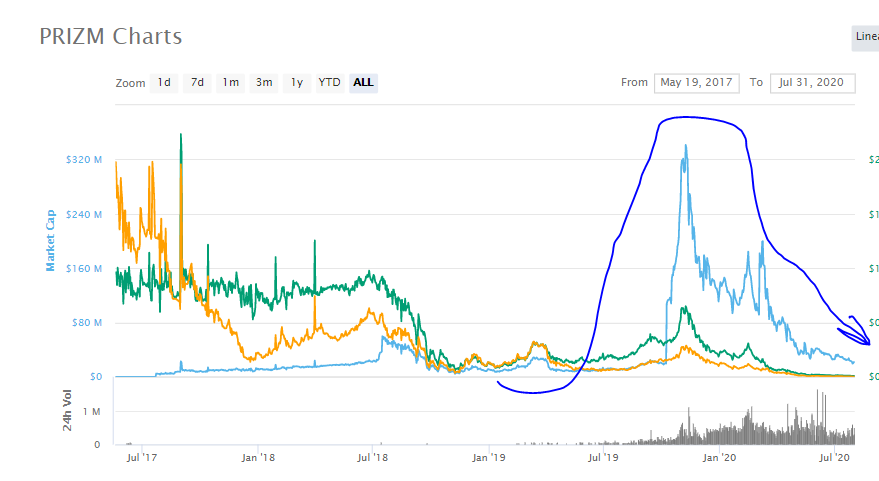This screenshot has width=879, height=481.
Task: Click the Jul '20 time label
Action: point(835,457)
